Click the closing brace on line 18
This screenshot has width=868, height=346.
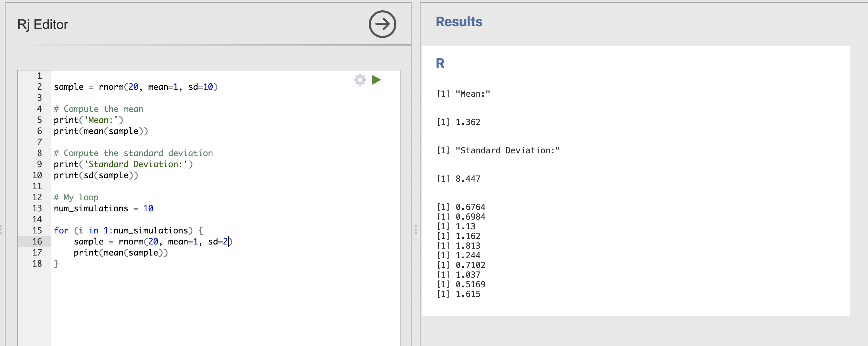pos(56,264)
